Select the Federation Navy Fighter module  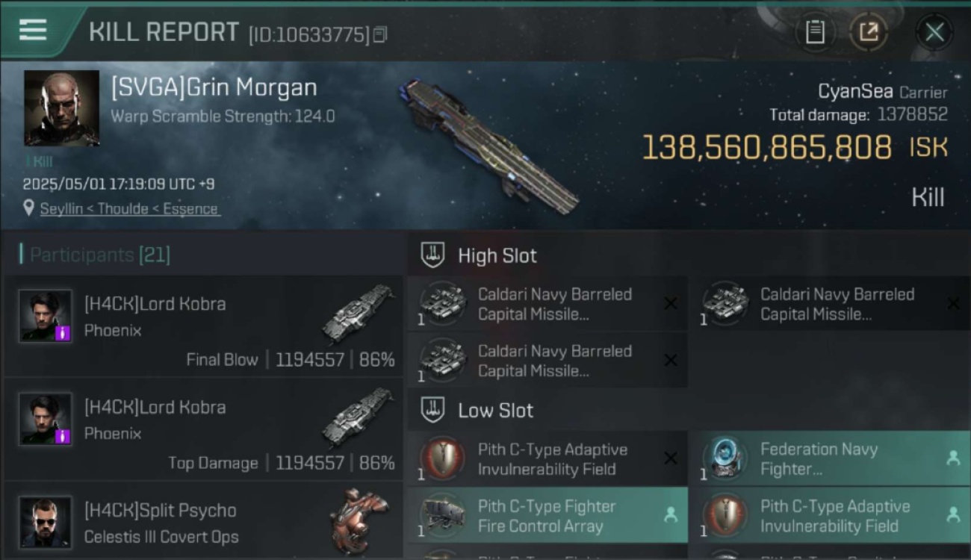[x=830, y=458]
